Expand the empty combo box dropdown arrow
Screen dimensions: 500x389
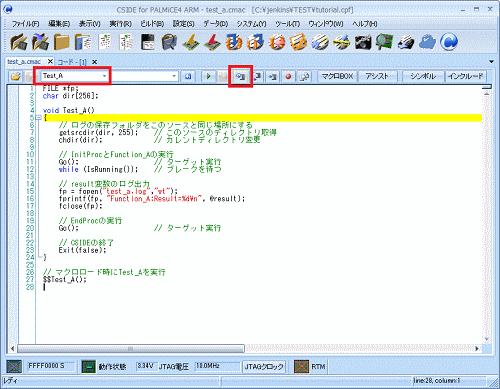click(174, 76)
